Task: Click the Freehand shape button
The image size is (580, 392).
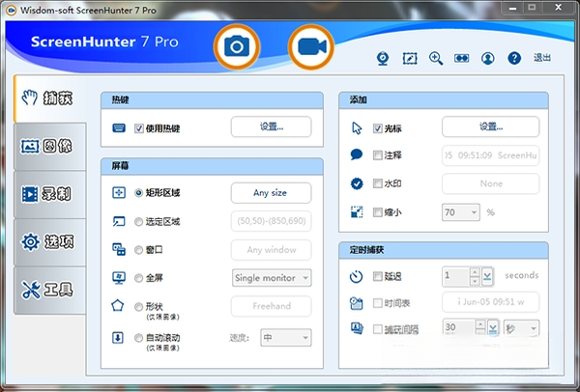Action: [271, 306]
